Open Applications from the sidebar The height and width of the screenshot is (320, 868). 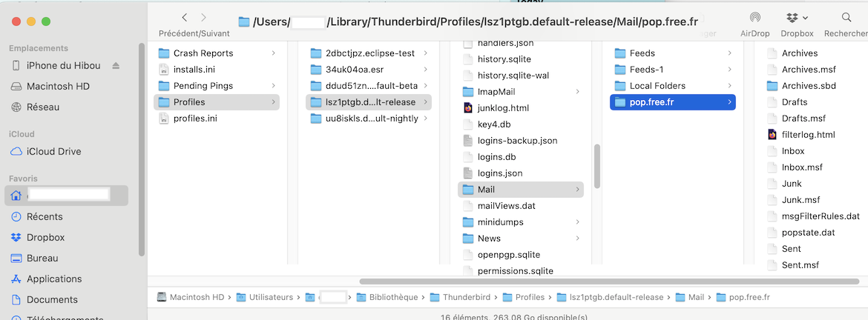pyautogui.click(x=54, y=279)
